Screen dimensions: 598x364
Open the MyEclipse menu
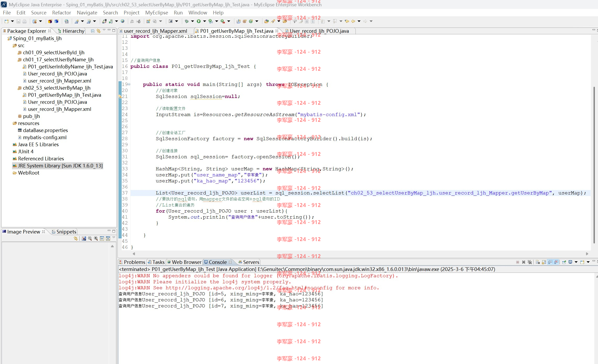coord(157,13)
